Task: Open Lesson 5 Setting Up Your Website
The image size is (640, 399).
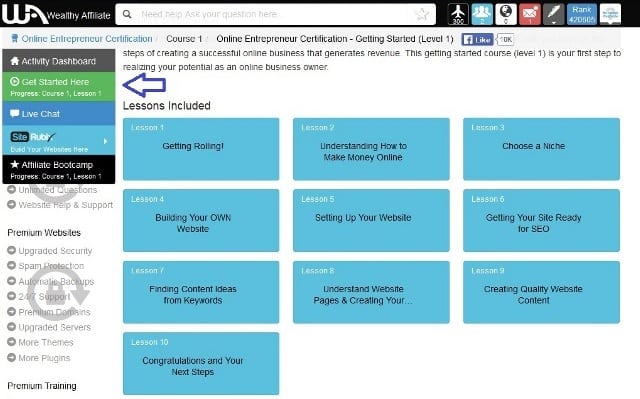Action: [x=371, y=220]
